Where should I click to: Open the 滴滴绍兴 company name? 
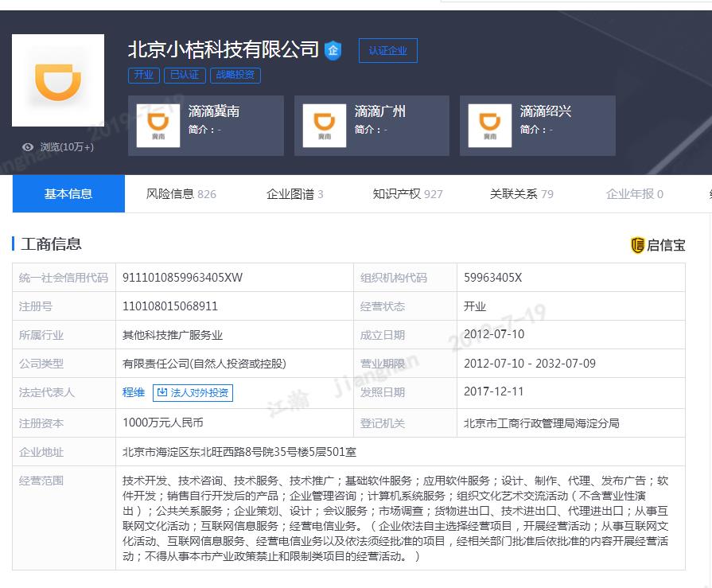point(545,111)
